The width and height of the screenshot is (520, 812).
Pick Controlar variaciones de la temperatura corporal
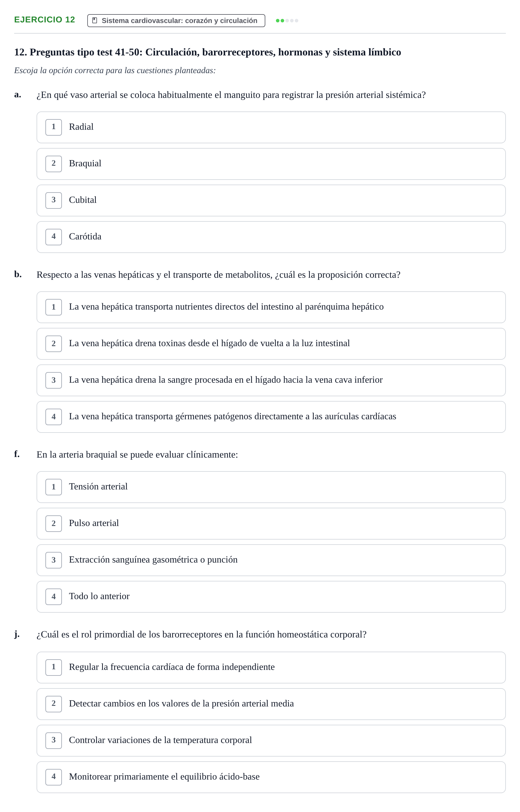pyautogui.click(x=271, y=741)
